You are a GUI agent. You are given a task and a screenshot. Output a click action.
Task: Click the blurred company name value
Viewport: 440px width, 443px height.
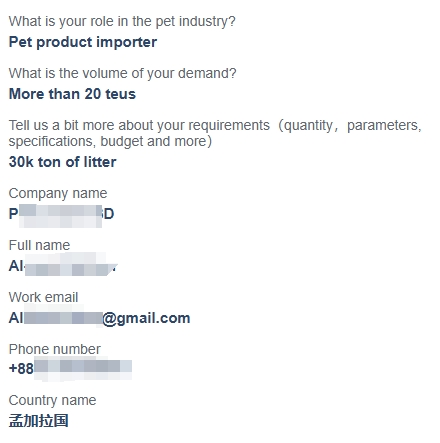point(61,214)
